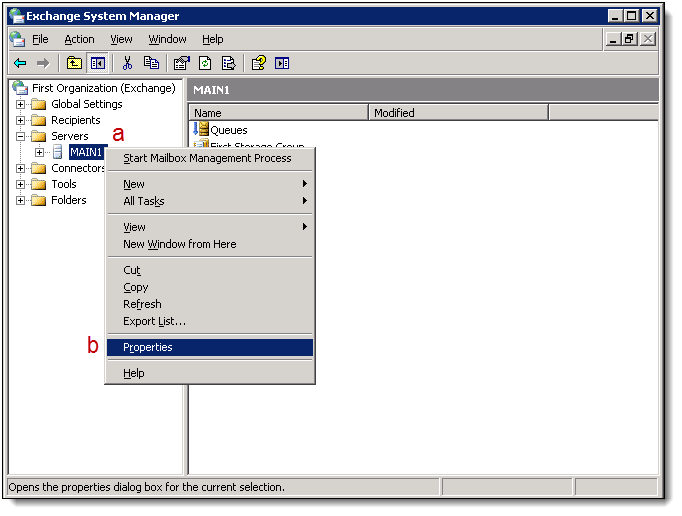Select the Folders tree label
The width and height of the screenshot is (682, 516).
pyautogui.click(x=69, y=200)
